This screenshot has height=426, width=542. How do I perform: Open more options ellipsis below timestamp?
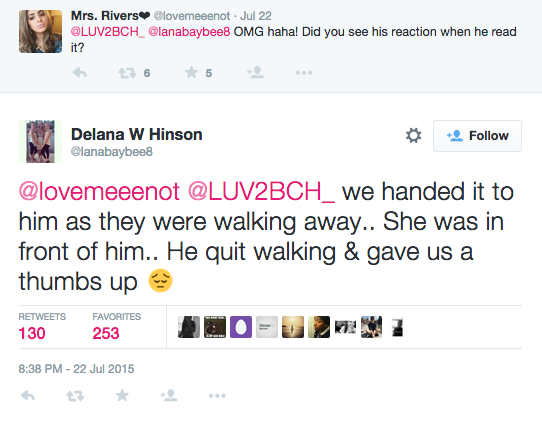coord(217,396)
